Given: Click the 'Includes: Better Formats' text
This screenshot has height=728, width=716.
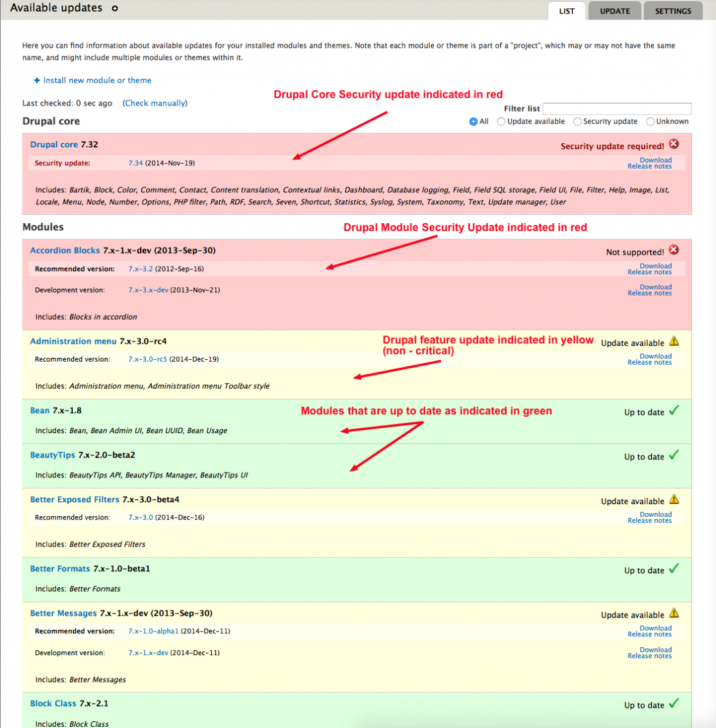Looking at the screenshot, I should coord(78,589).
